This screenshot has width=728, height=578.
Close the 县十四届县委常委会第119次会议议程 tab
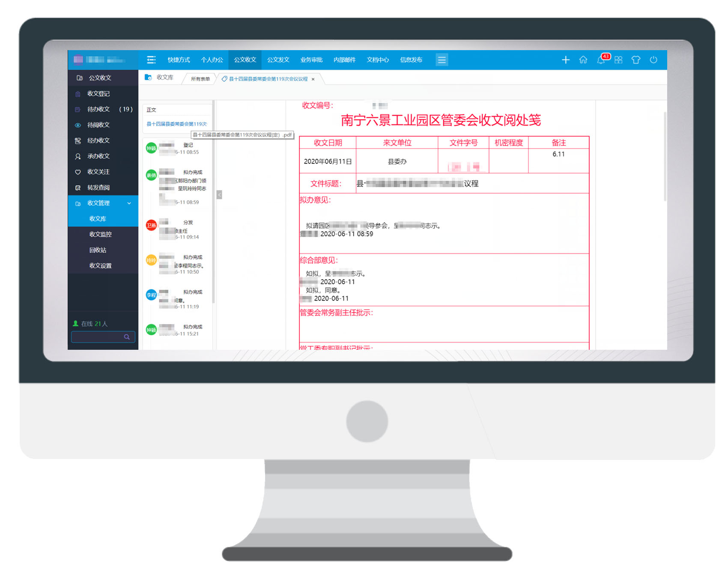(x=313, y=79)
